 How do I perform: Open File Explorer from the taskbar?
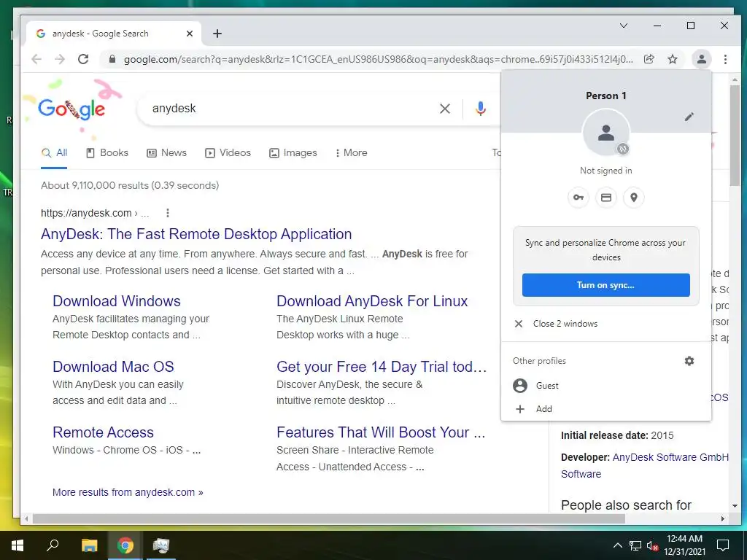[89, 545]
